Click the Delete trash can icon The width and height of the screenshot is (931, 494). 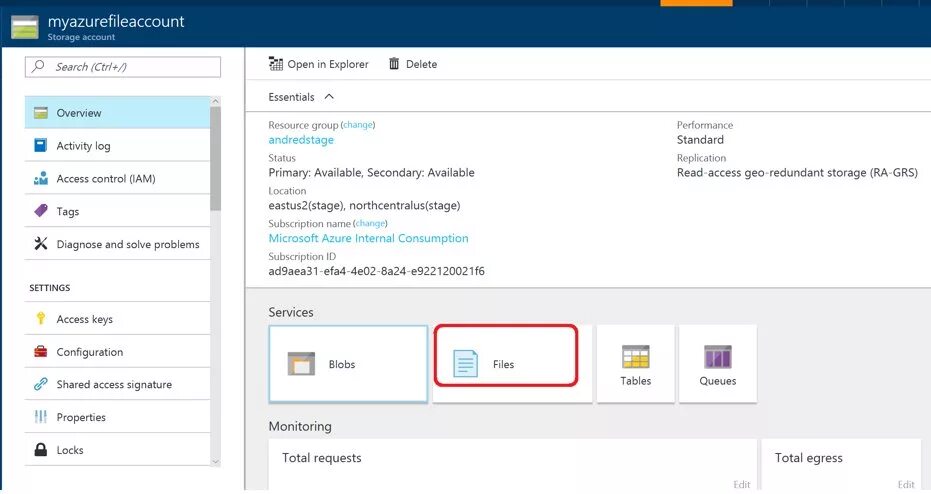(x=394, y=64)
